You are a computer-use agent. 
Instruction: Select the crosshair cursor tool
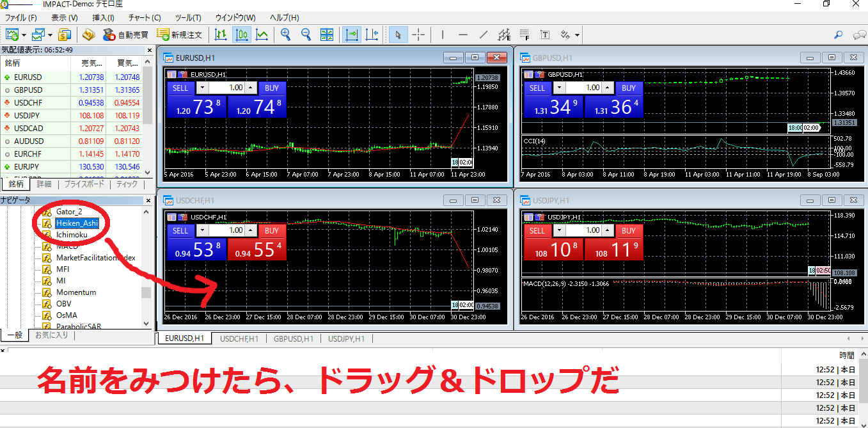[x=418, y=35]
